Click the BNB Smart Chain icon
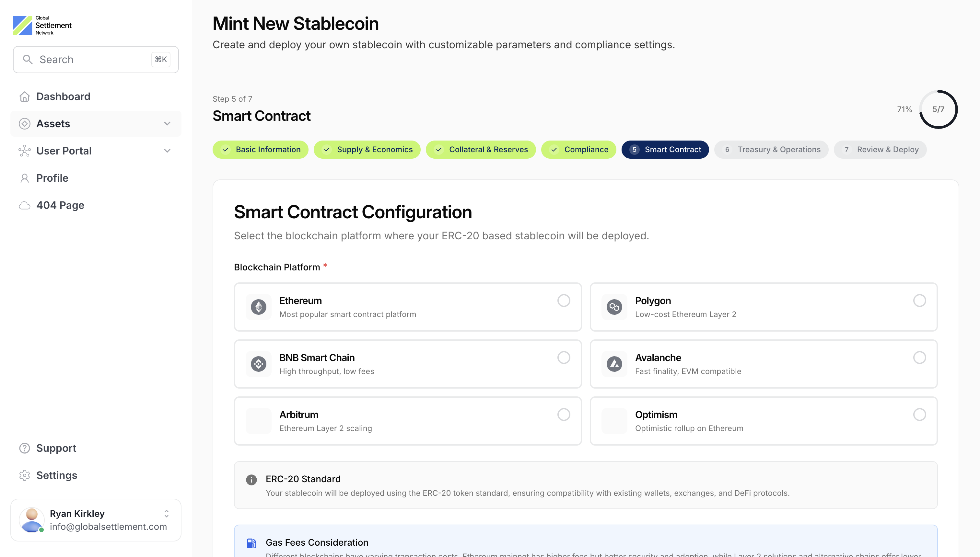Viewport: 980px width, 557px height. 258,363
